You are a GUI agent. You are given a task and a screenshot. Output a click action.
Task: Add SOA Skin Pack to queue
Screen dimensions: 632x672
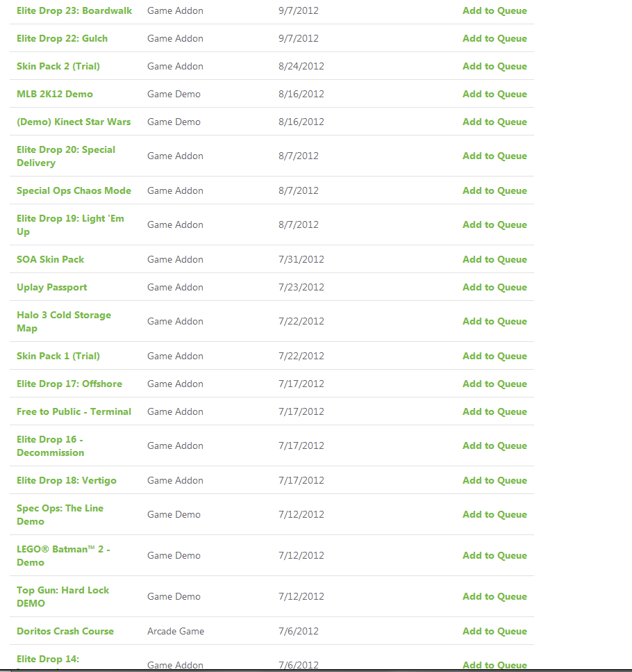494,260
